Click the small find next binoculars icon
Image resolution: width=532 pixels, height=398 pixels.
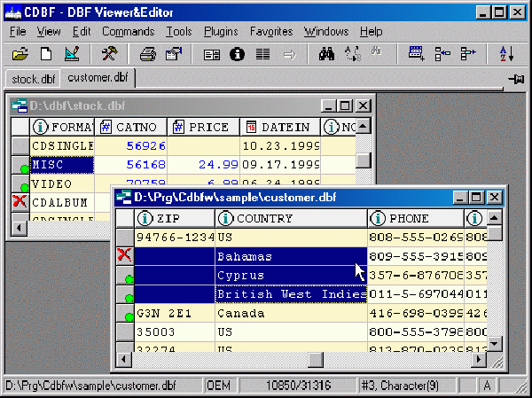376,52
